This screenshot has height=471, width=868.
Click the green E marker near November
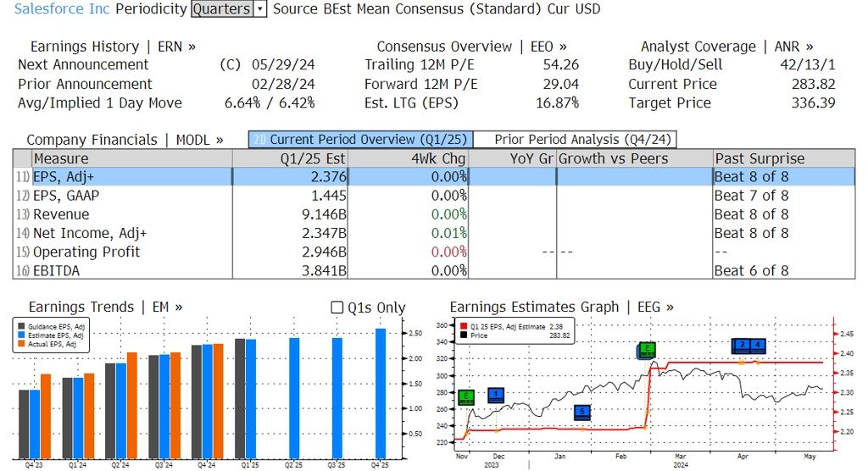(x=466, y=397)
